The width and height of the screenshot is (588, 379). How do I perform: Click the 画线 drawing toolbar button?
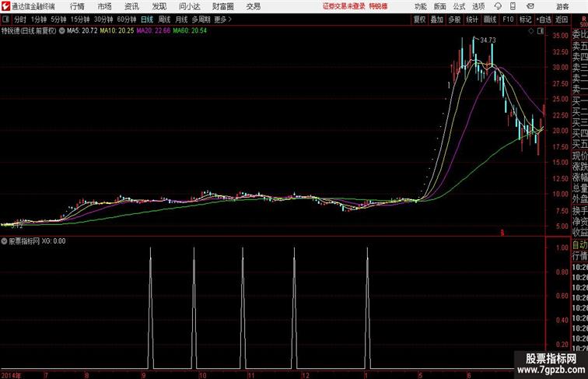click(x=490, y=19)
